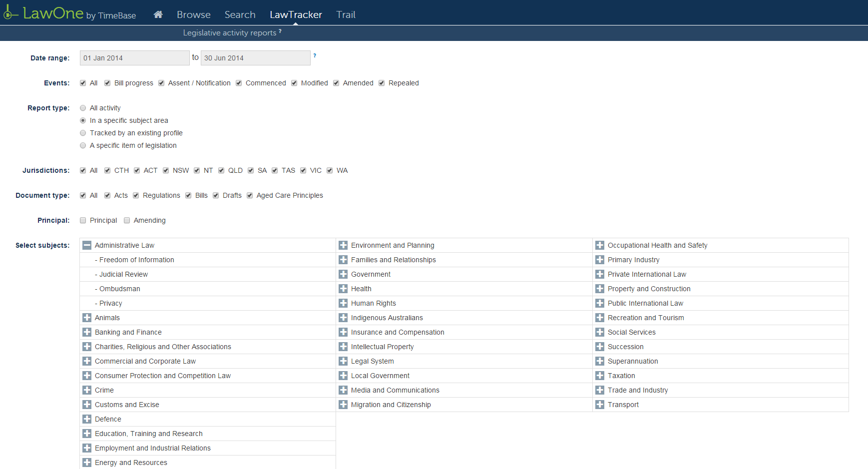This screenshot has width=868, height=469.
Task: Expand Customs and Excise plus icon
Action: 87,405
